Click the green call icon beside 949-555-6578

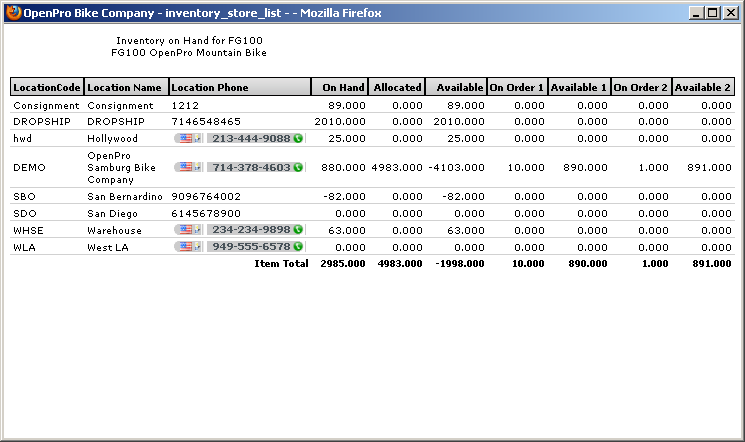[298, 247]
